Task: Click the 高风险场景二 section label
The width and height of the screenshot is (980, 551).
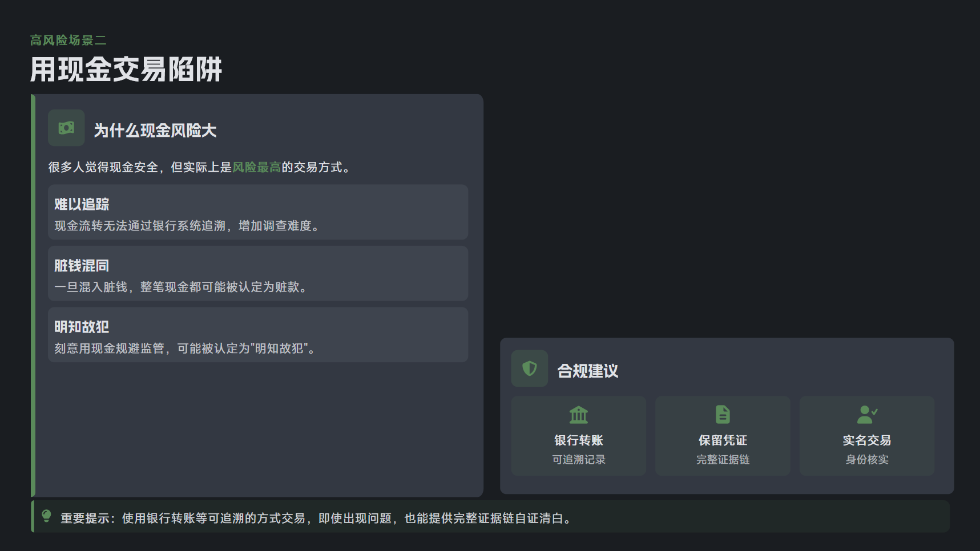Action: [68, 40]
